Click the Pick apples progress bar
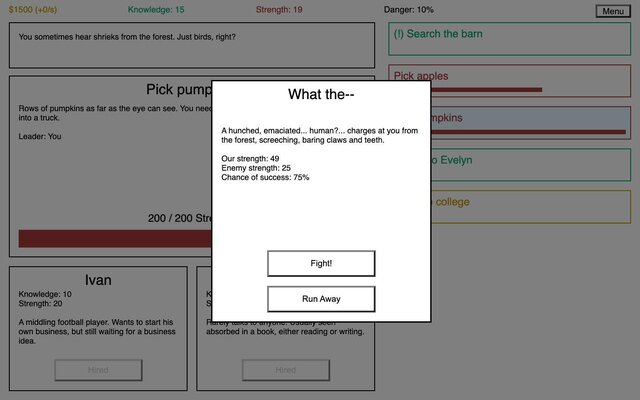640x400 pixels. pyautogui.click(x=487, y=90)
